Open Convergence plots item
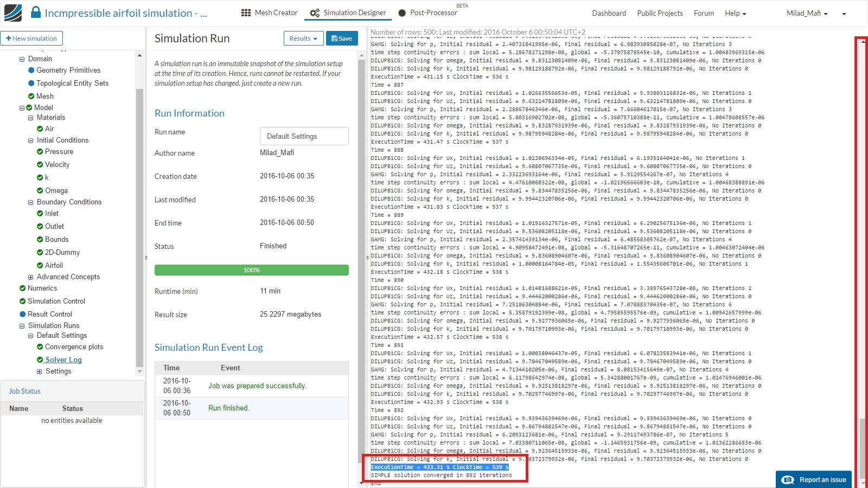 [74, 346]
